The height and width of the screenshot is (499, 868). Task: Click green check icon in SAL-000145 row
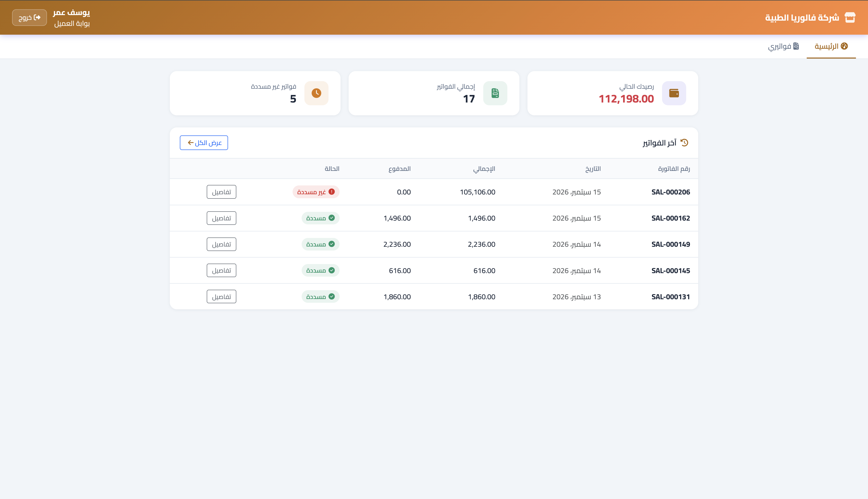[331, 270]
